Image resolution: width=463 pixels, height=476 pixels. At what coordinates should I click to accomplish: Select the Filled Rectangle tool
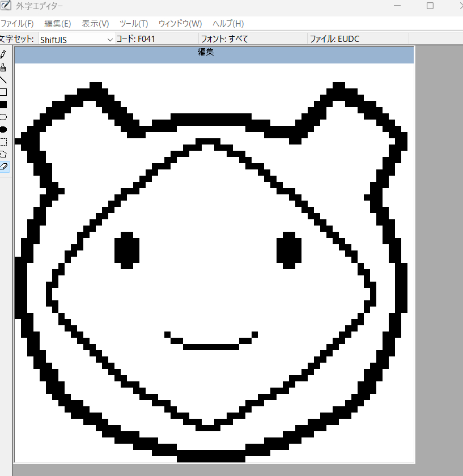tap(3, 105)
